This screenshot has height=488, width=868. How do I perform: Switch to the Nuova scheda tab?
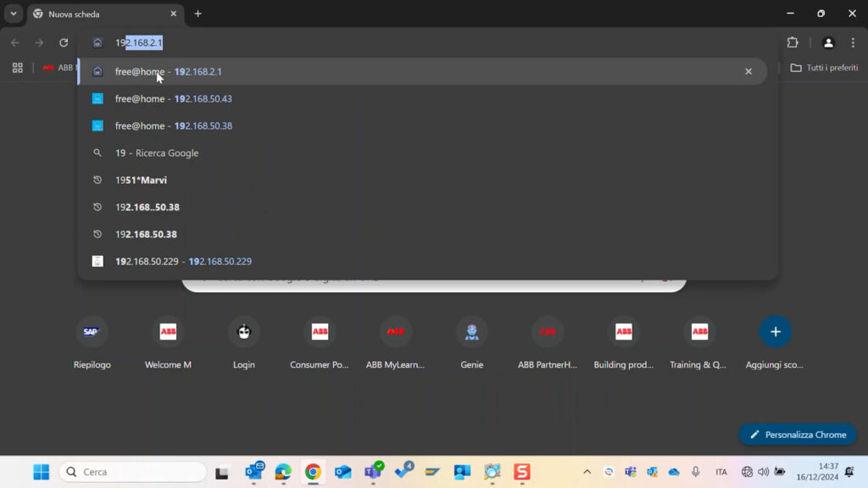(102, 14)
